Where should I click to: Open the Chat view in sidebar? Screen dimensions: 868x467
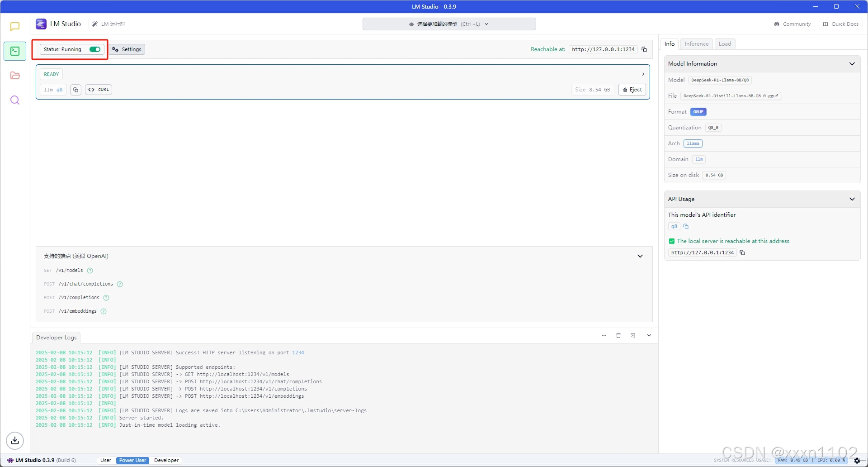point(15,27)
